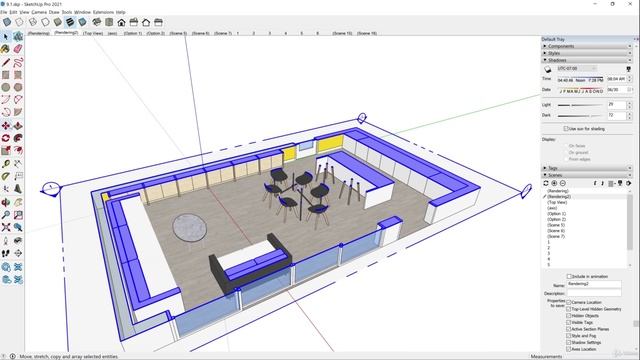Viewport: 640px width, 360px height.
Task: Toggle Shadow Settings checkbox
Action: (x=569, y=342)
